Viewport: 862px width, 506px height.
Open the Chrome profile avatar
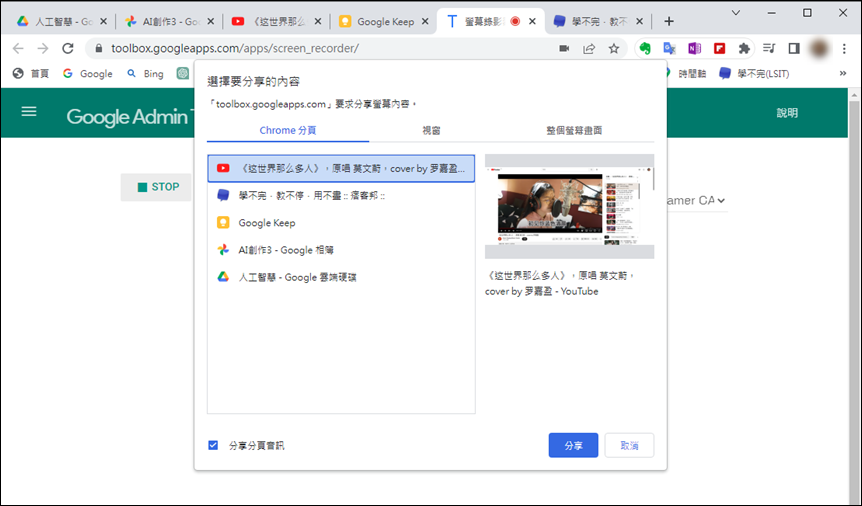click(x=819, y=48)
